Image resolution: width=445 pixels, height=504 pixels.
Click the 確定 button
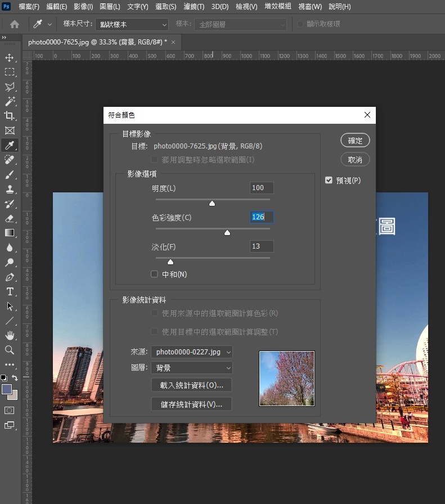pyautogui.click(x=355, y=140)
